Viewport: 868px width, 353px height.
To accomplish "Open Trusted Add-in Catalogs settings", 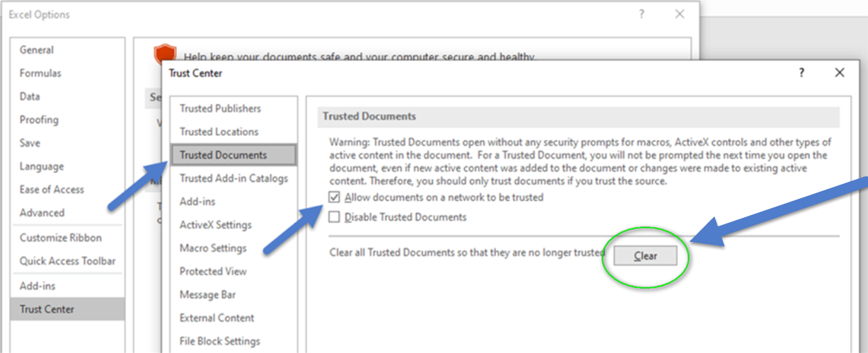I will [233, 178].
